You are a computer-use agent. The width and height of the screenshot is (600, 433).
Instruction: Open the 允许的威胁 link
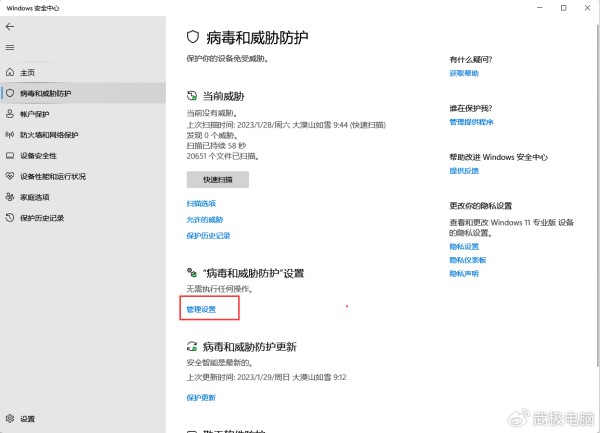[205, 219]
